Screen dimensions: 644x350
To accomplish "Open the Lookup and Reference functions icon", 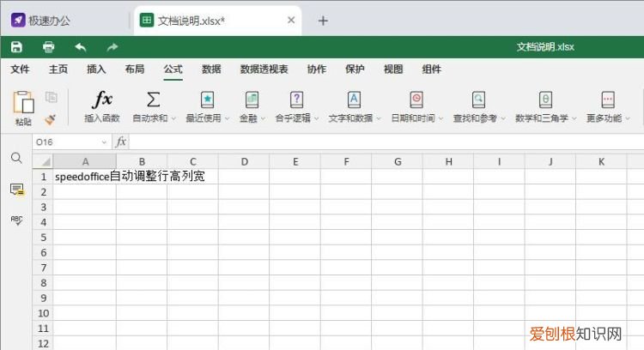I will pyautogui.click(x=478, y=100).
